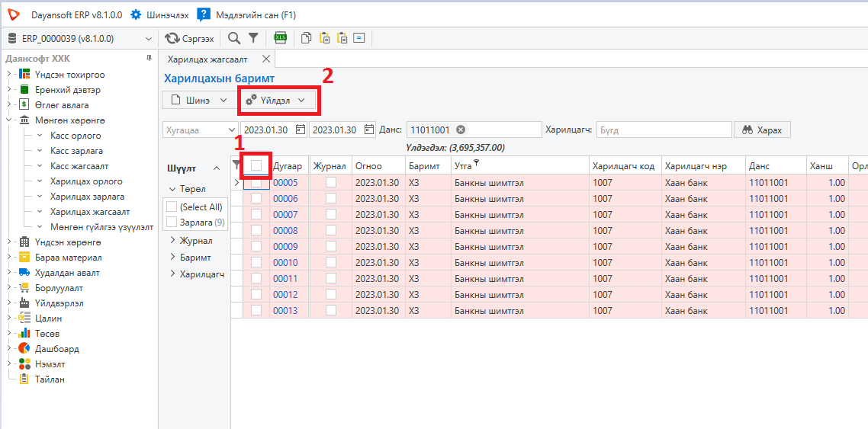Toggle the Журнал checkbox in row 00005
Screen dimensions: 868x429
coord(331,182)
